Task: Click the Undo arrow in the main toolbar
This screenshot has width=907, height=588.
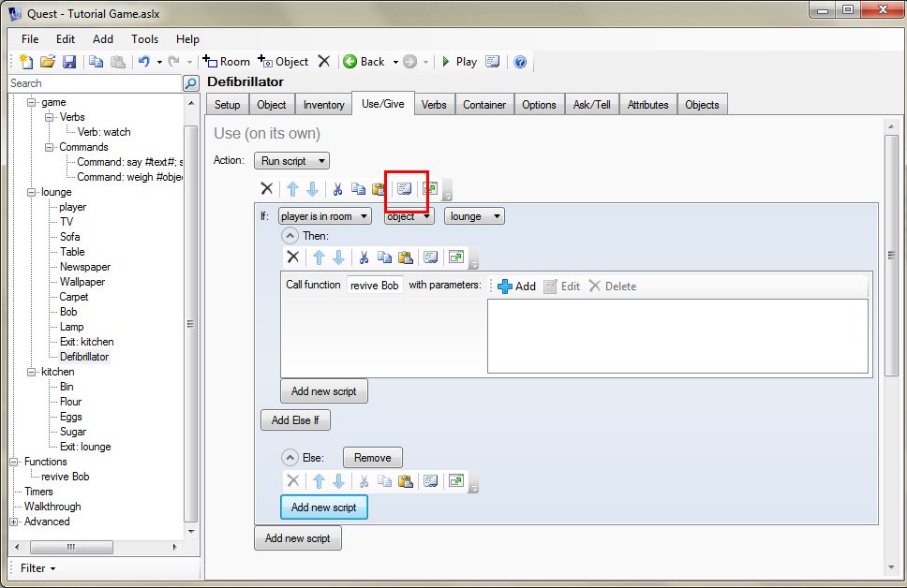Action: point(143,62)
